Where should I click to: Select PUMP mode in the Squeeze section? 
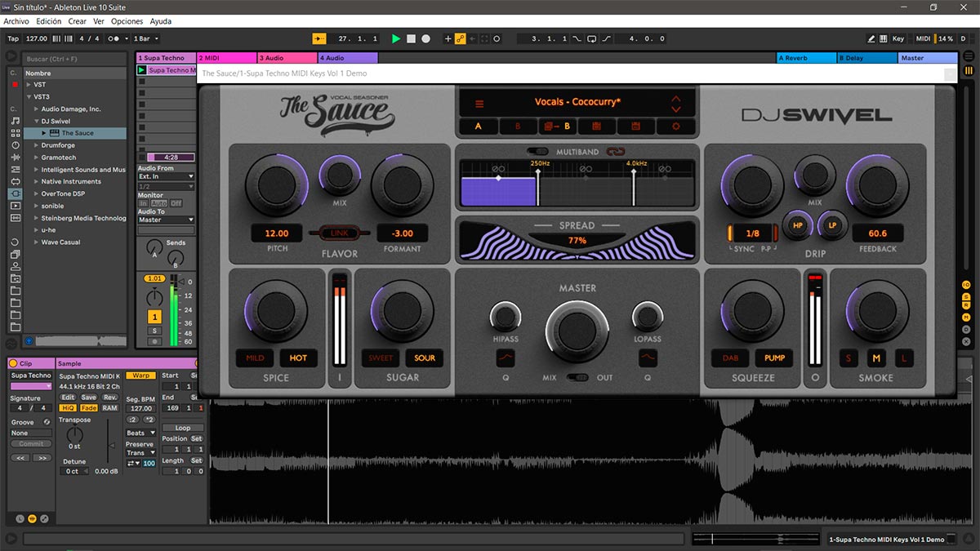coord(774,358)
